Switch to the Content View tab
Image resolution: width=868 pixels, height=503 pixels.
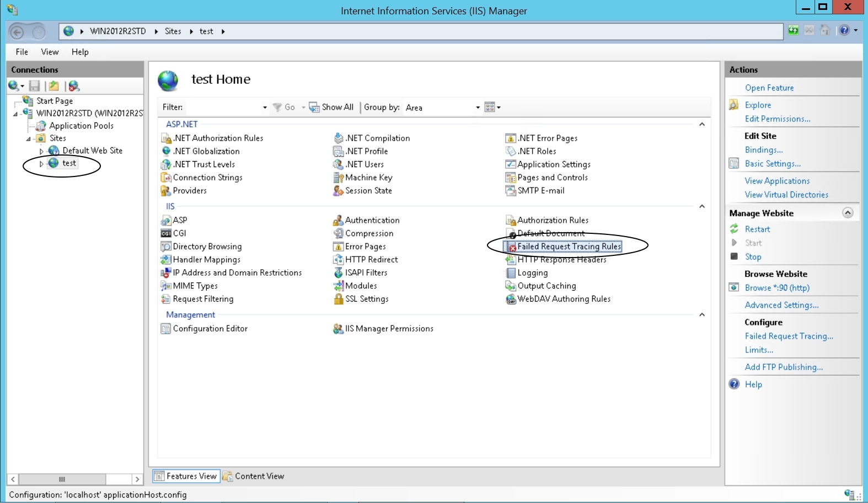tap(254, 476)
